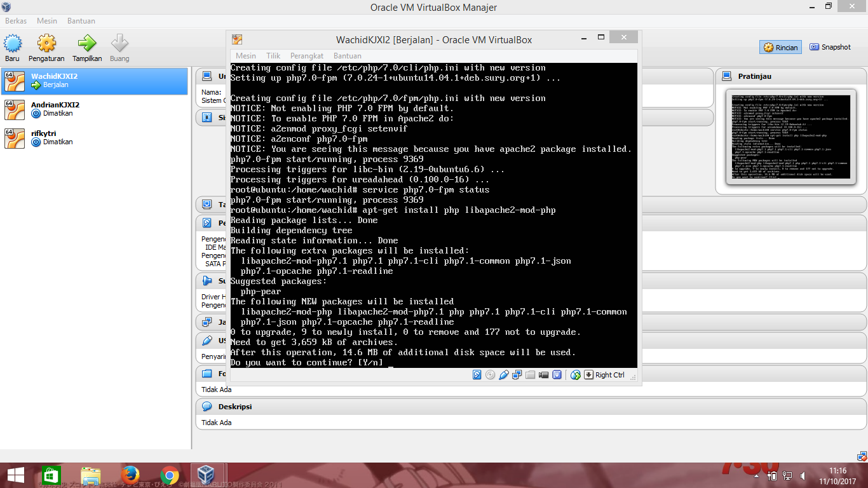This screenshot has height=488, width=868.
Task: Click hard disk activity icon in VM status bar
Action: click(477, 375)
